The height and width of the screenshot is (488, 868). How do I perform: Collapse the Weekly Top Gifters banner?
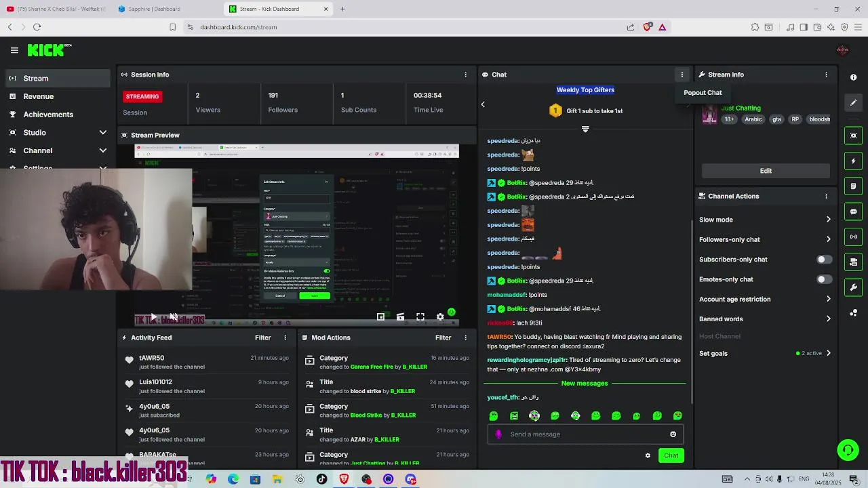point(585,129)
